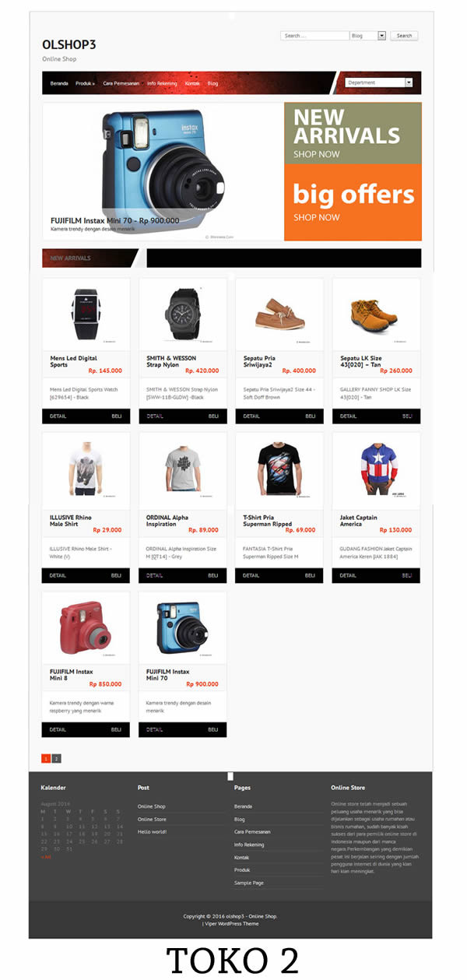The height and width of the screenshot is (980, 467).
Task: Open the Hello world! post link in footer
Action: (152, 832)
